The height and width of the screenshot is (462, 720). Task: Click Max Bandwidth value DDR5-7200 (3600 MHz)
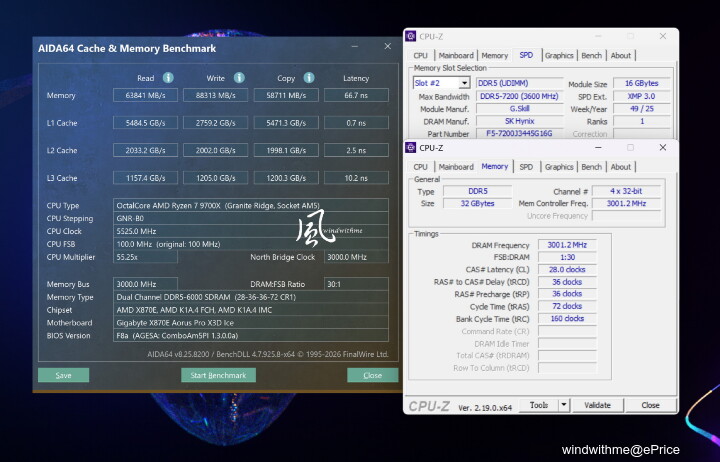(x=519, y=96)
